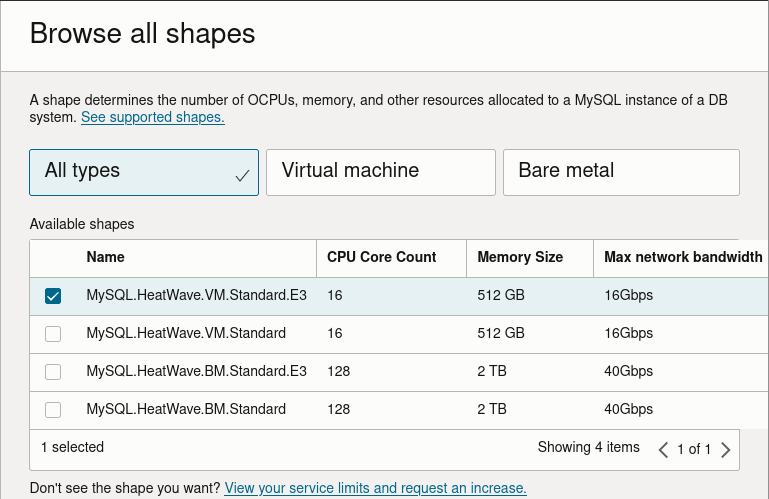Go to the next page arrow

point(726,449)
